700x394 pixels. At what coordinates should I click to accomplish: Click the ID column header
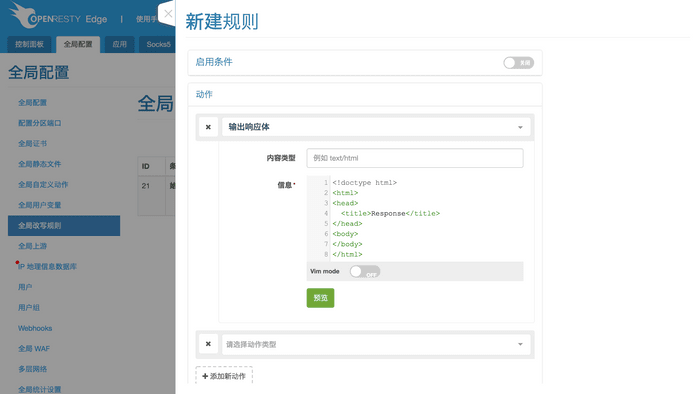[151, 166]
